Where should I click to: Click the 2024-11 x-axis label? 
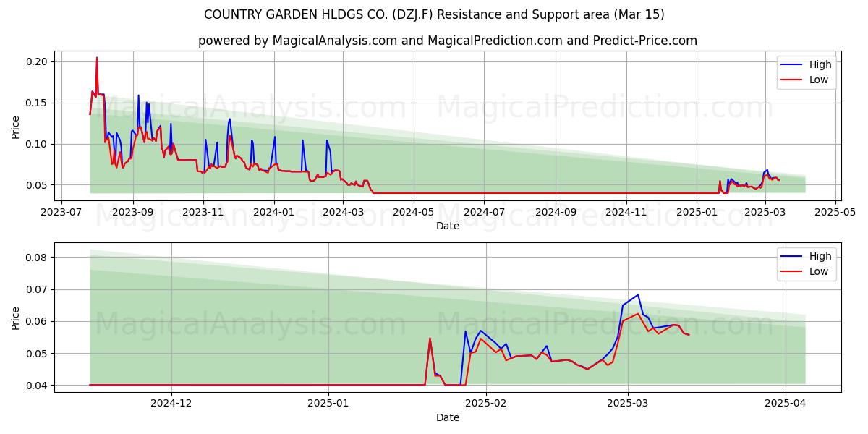tap(626, 212)
